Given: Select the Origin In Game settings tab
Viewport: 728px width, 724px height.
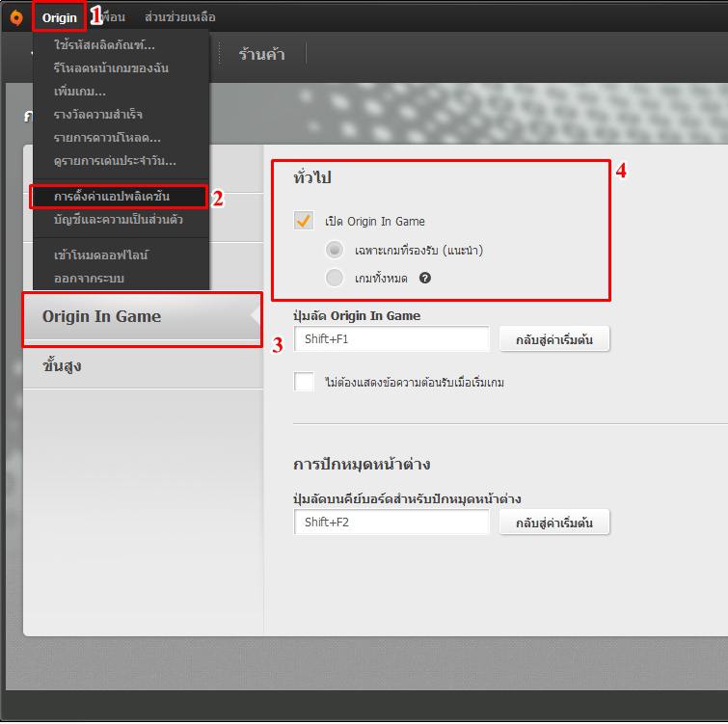Looking at the screenshot, I should (x=143, y=316).
